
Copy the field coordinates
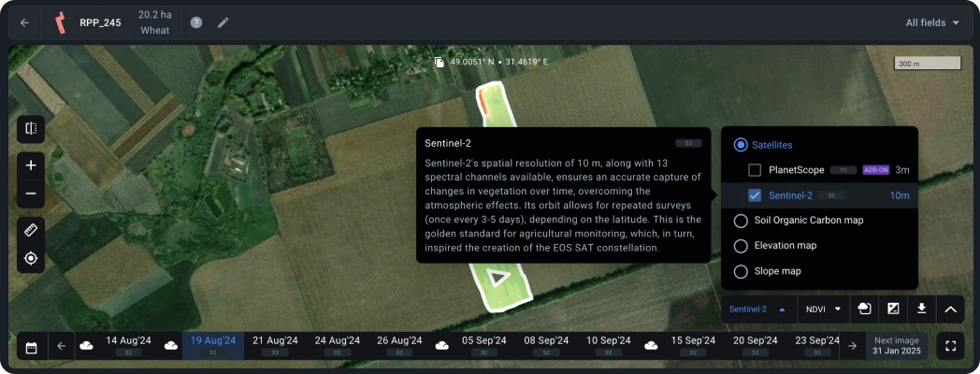[439, 63]
